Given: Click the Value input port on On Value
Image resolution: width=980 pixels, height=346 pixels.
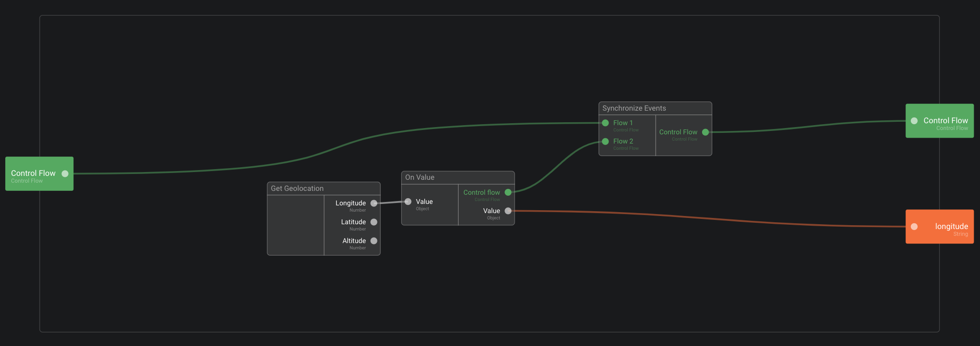Looking at the screenshot, I should pos(408,202).
